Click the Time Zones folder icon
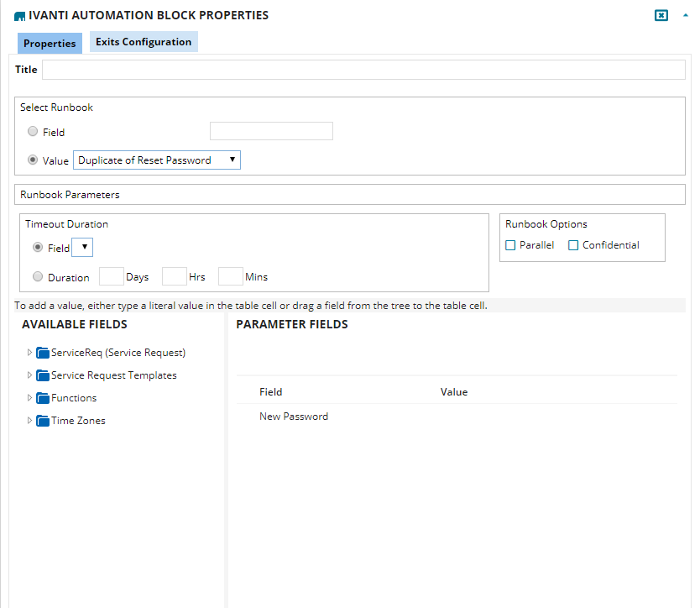Screen dimensions: 700x608 point(43,421)
